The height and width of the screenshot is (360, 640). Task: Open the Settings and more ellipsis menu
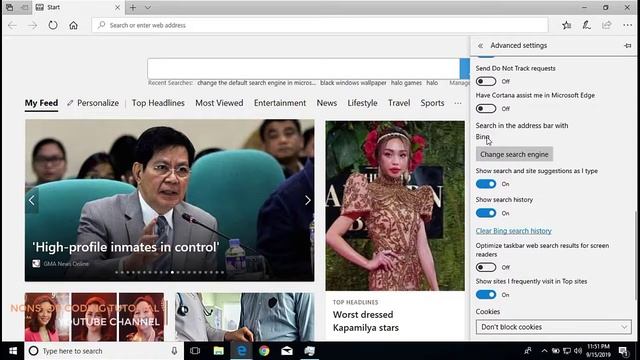(627, 25)
